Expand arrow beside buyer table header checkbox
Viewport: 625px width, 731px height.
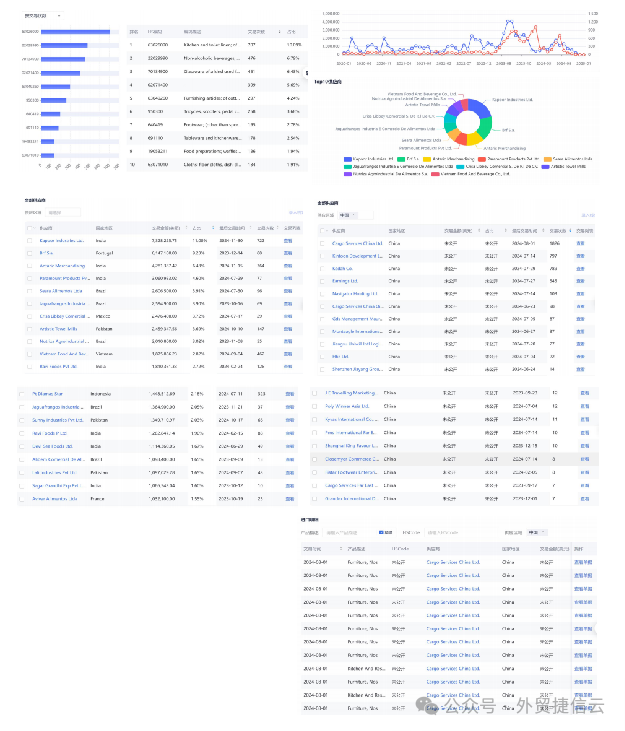(x=35, y=228)
